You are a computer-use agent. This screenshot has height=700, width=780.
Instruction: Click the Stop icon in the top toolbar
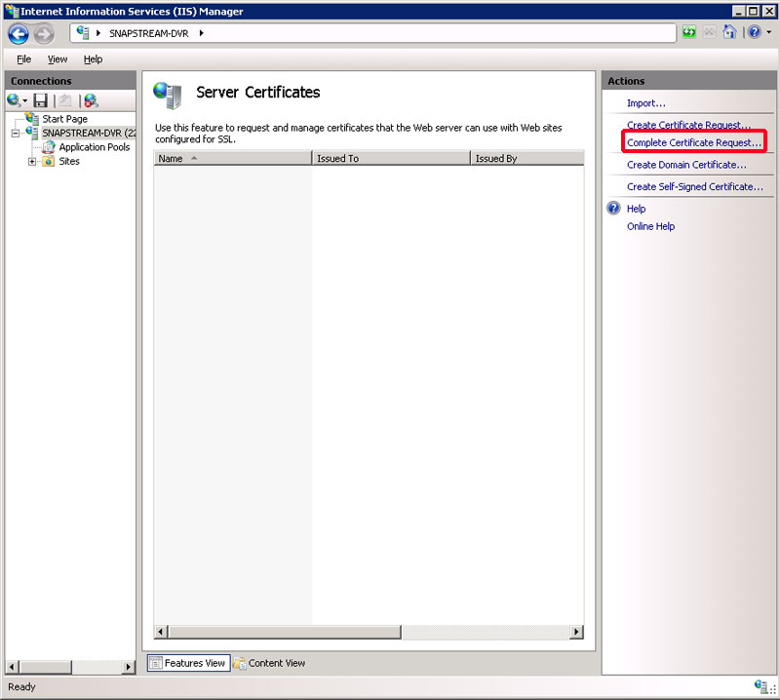point(709,32)
